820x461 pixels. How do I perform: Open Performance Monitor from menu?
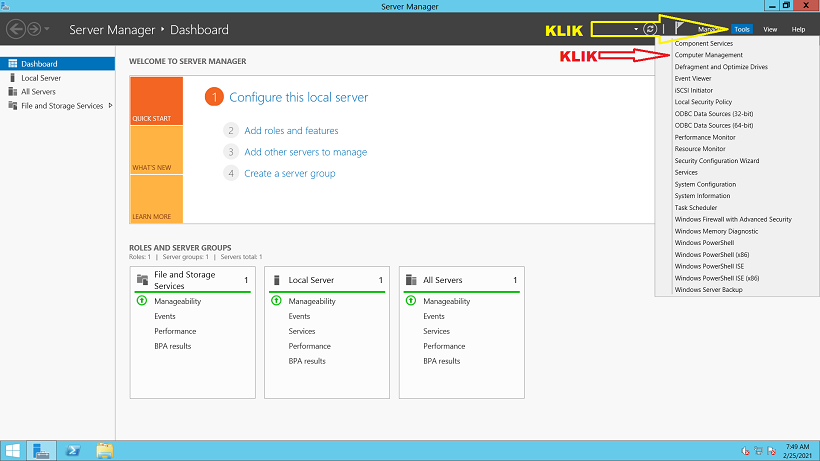click(704, 137)
